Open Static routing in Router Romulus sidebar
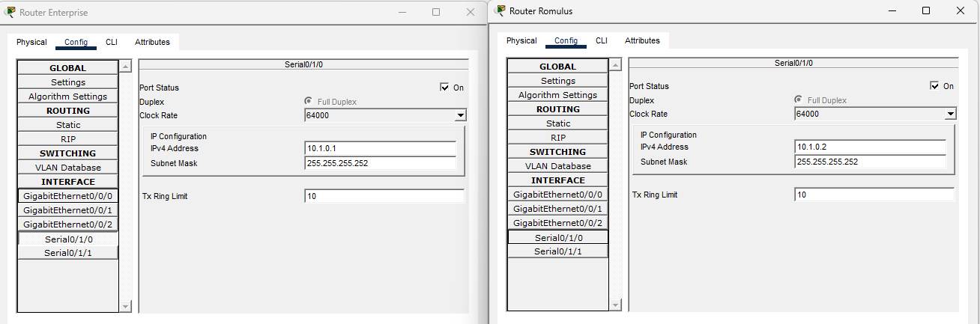980x324 pixels. pyautogui.click(x=558, y=123)
